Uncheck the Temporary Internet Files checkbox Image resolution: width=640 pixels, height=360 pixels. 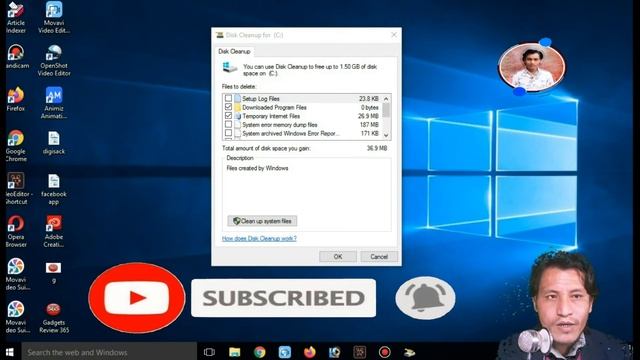pyautogui.click(x=228, y=116)
